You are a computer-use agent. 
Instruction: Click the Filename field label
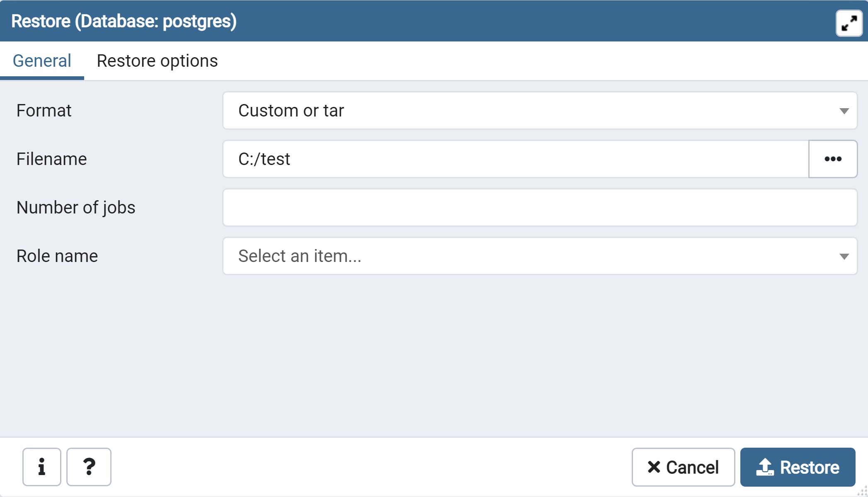(x=52, y=159)
